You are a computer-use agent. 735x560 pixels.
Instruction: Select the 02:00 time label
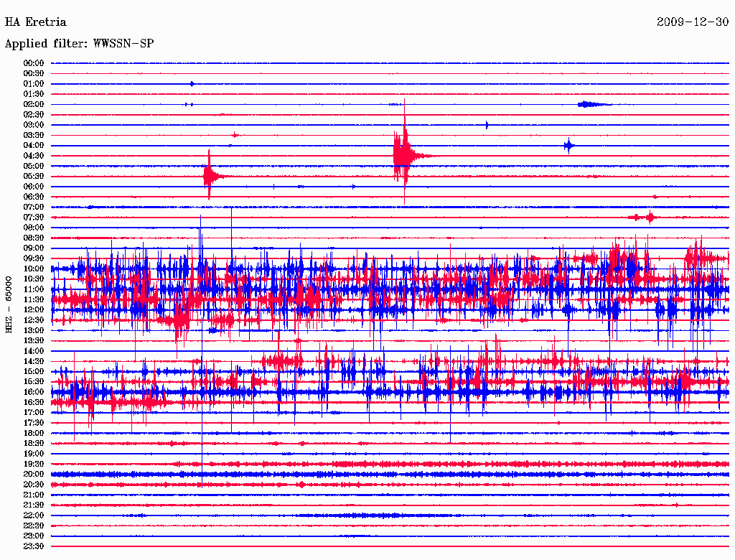33,105
